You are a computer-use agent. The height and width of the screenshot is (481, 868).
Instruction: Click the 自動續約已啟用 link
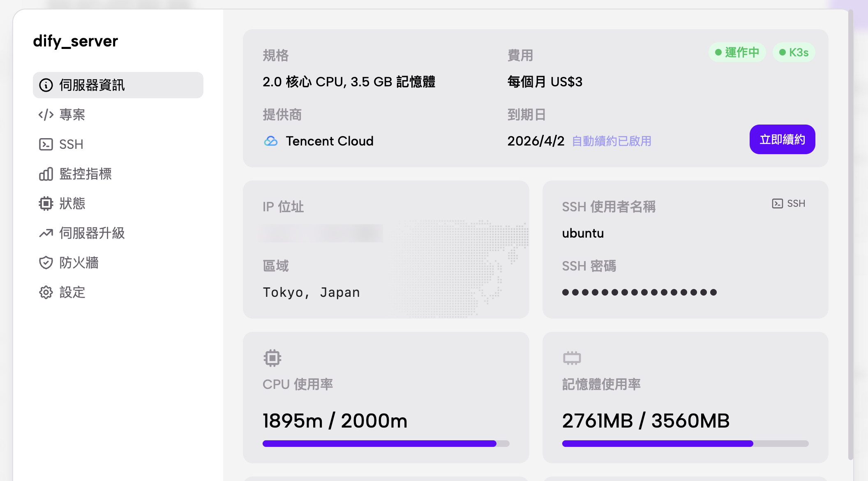pos(612,141)
